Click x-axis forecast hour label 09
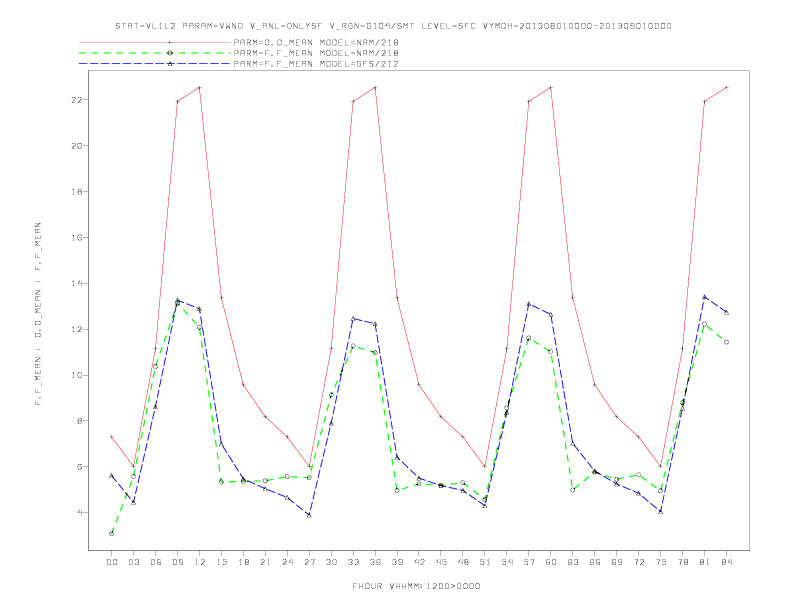This screenshot has width=792, height=612. pyautogui.click(x=177, y=562)
